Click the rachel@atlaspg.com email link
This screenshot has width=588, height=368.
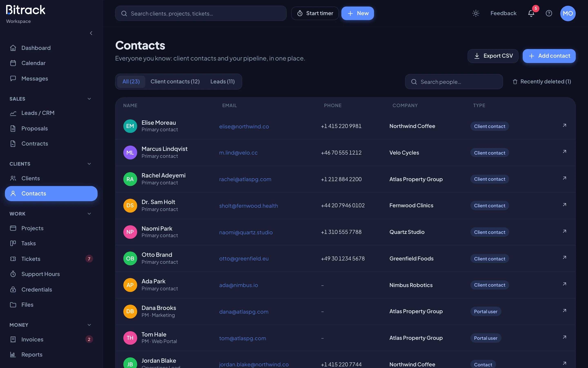[245, 179]
